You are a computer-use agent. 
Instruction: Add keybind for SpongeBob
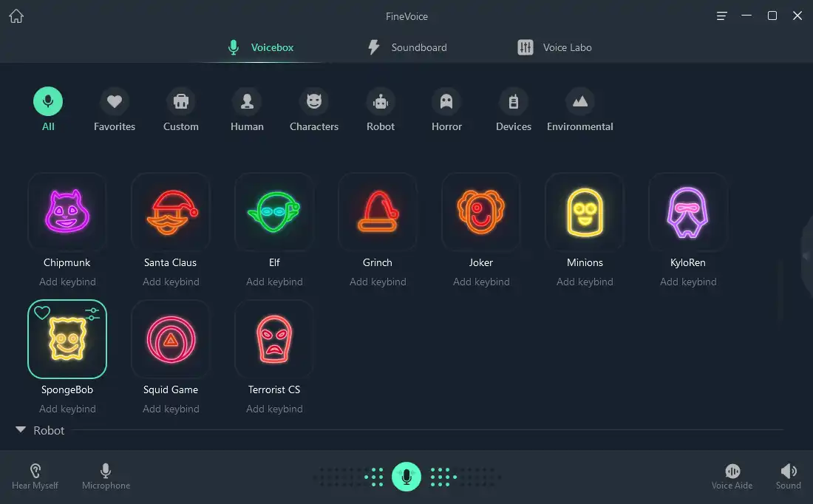pos(67,409)
